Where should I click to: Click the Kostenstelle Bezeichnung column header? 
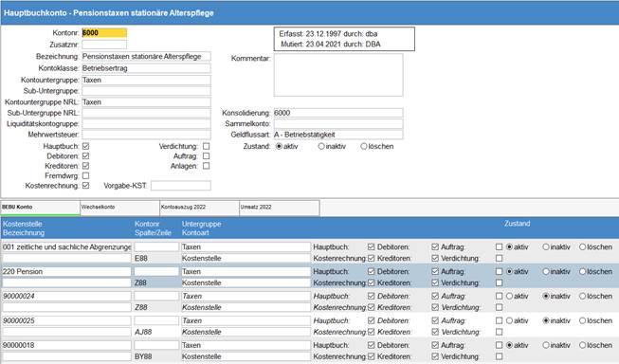click(24, 228)
